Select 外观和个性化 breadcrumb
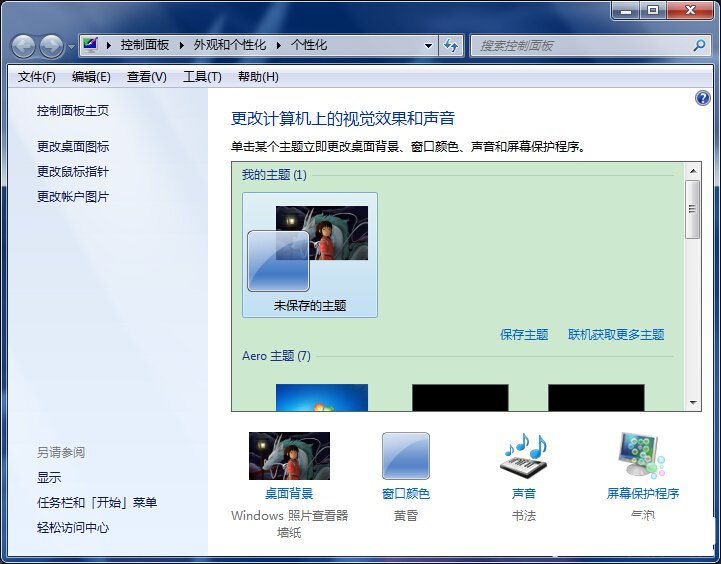The height and width of the screenshot is (564, 721). 229,45
